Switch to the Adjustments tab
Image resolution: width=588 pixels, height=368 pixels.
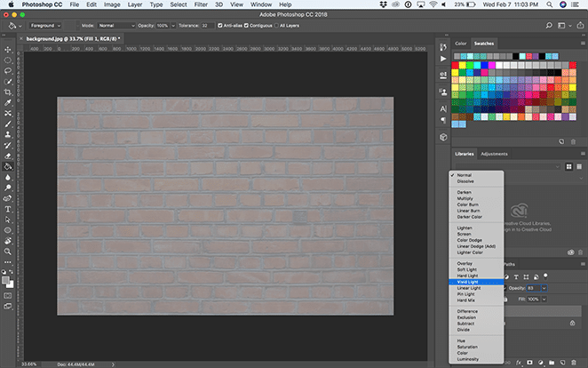coord(493,154)
